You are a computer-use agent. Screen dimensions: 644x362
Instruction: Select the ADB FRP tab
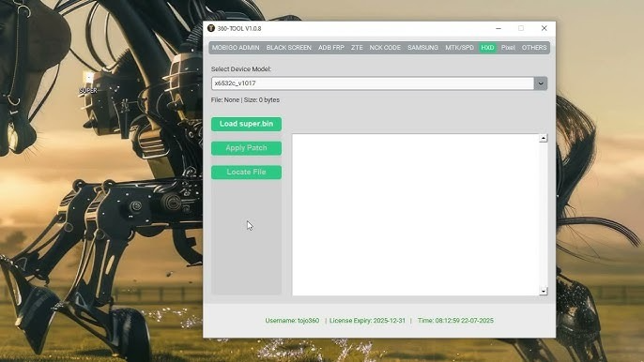pos(331,48)
